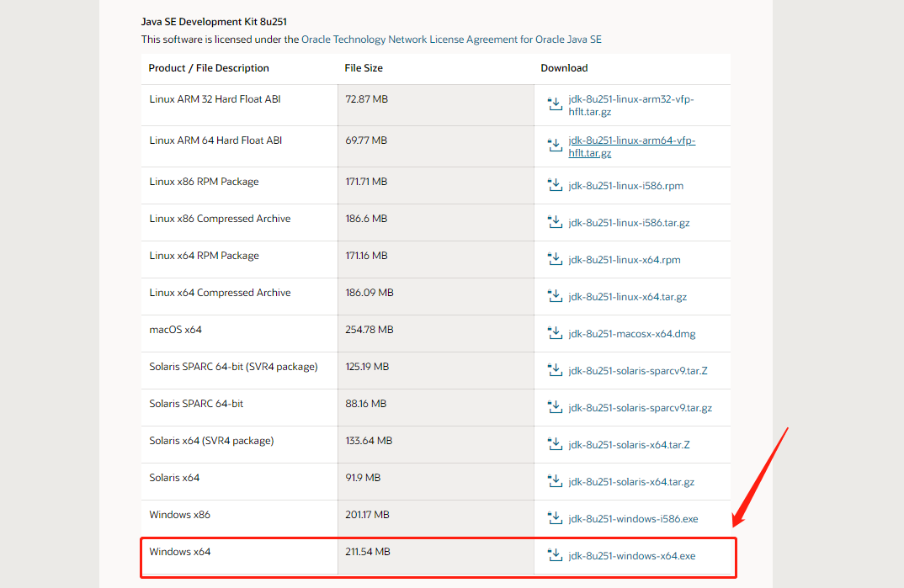Click download icon for windows-i586.exe

pyautogui.click(x=555, y=517)
